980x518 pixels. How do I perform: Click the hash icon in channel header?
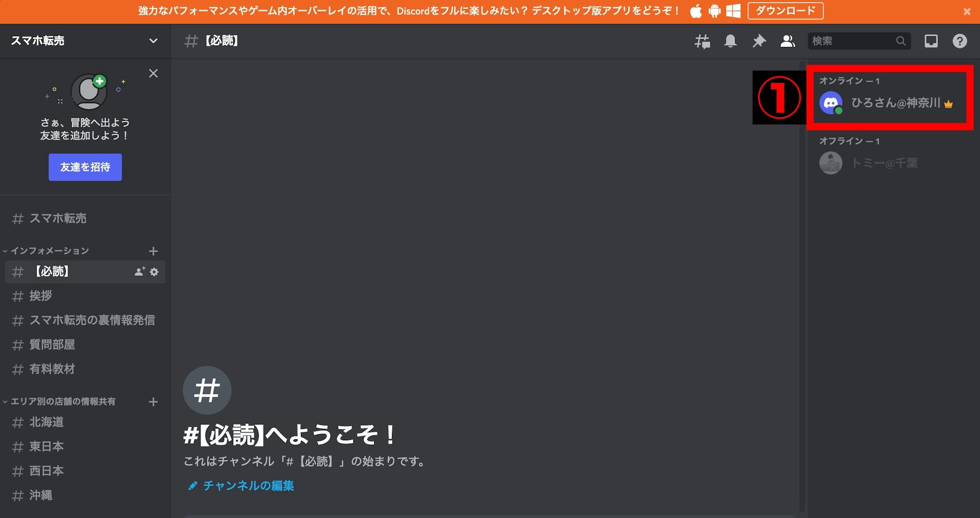pyautogui.click(x=191, y=41)
